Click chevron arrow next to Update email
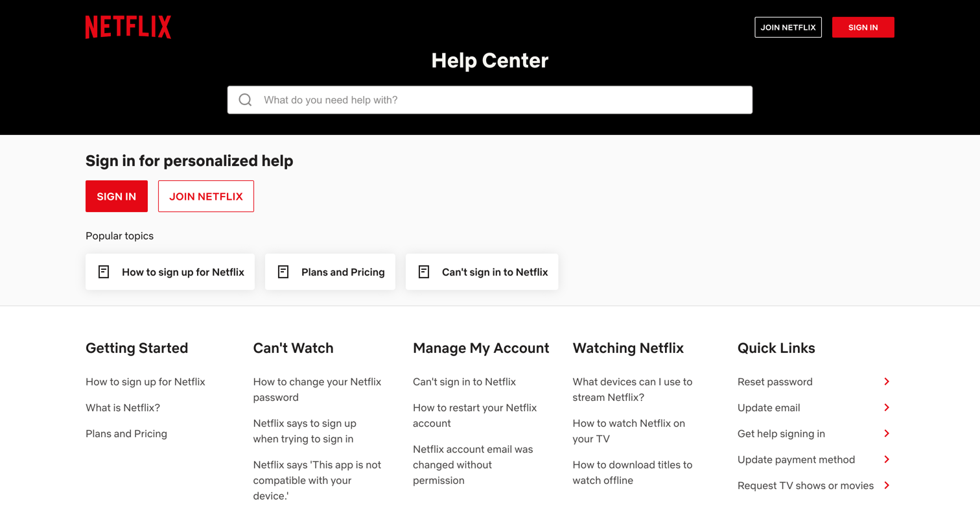Screen dimensions: 980x528 [x=887, y=407]
